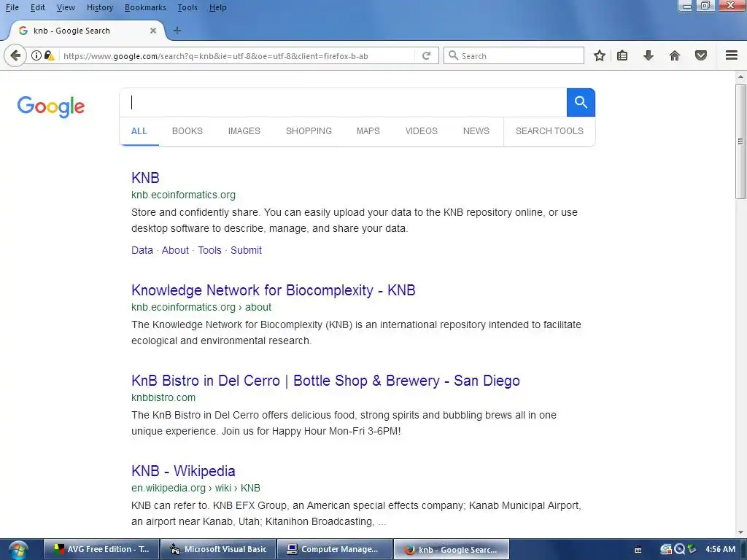Click the first system tray icon with the red square

666,549
